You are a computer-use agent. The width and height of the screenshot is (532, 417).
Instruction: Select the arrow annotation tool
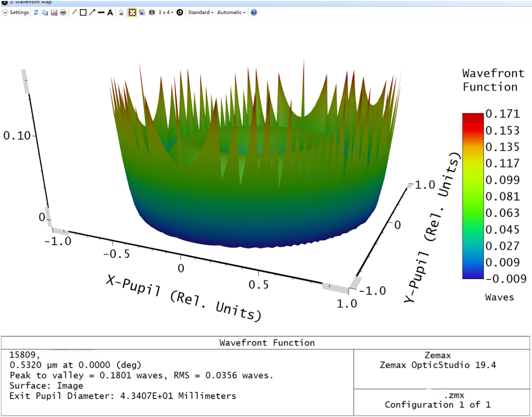tap(93, 13)
